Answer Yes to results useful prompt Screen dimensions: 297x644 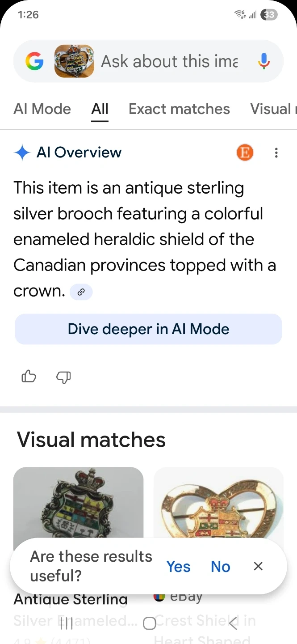tap(178, 567)
